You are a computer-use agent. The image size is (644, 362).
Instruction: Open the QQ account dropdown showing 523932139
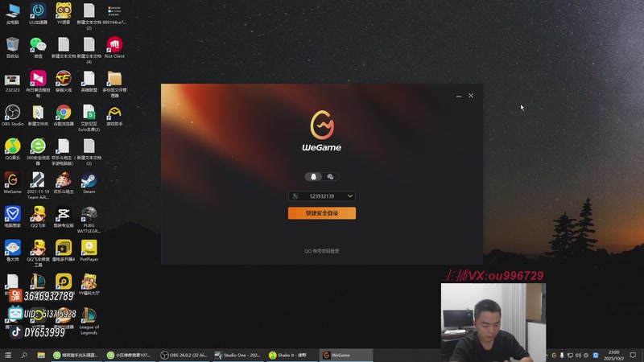pyautogui.click(x=321, y=196)
